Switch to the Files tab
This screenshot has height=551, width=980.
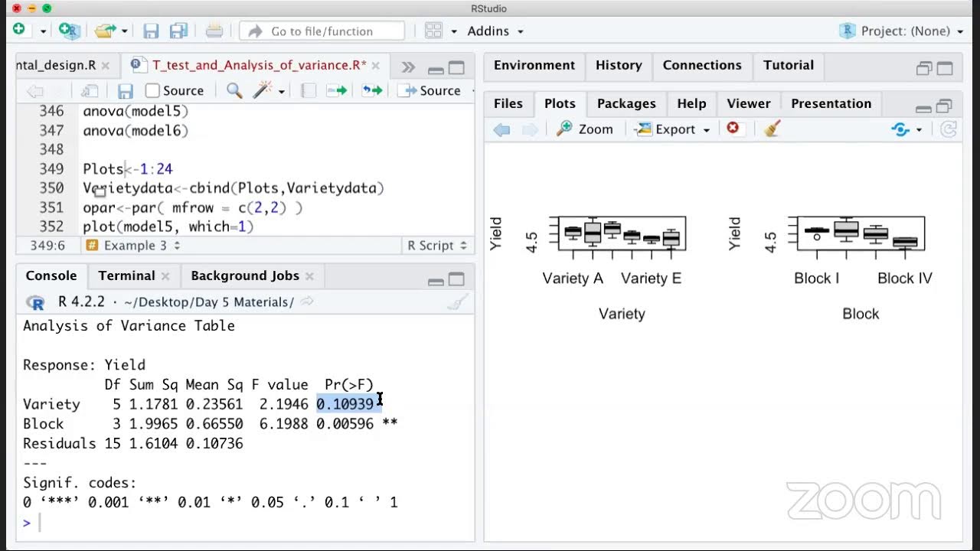[x=508, y=103]
